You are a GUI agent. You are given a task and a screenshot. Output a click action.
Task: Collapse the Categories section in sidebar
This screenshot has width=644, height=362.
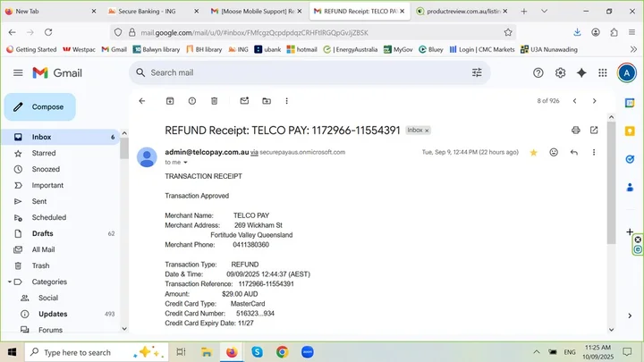coord(9,282)
